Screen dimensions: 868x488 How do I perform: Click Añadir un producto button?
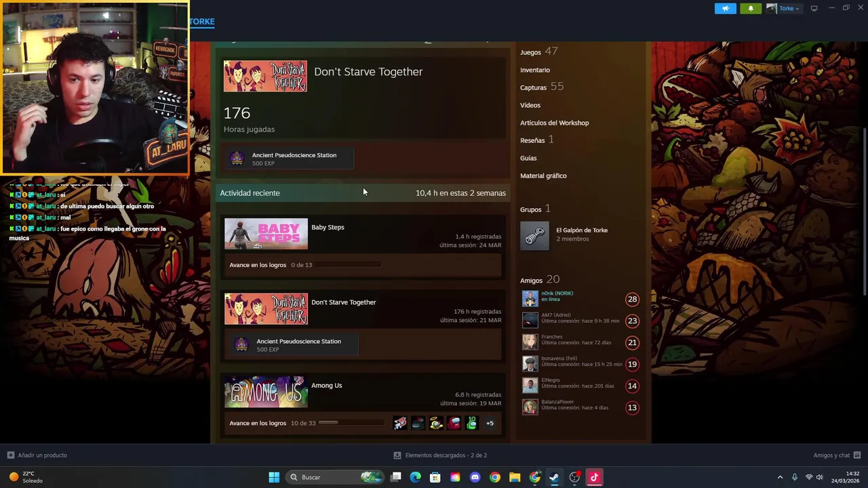[x=37, y=455]
